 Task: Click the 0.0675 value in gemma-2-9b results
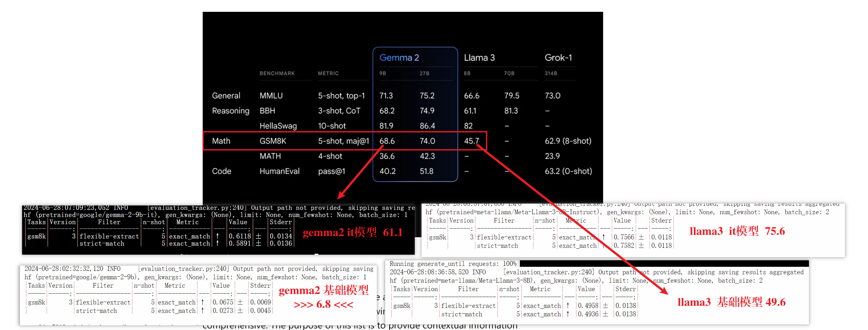pyautogui.click(x=223, y=302)
